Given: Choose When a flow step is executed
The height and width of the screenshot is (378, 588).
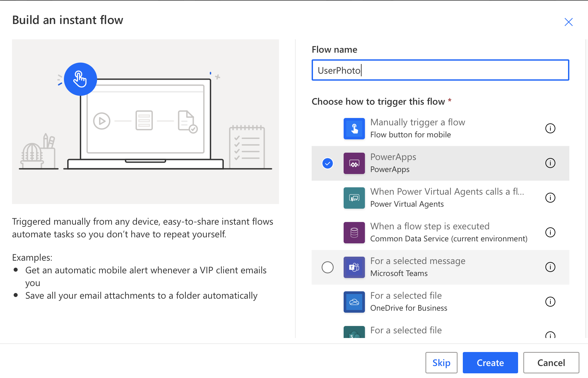Looking at the screenshot, I should tap(441, 233).
